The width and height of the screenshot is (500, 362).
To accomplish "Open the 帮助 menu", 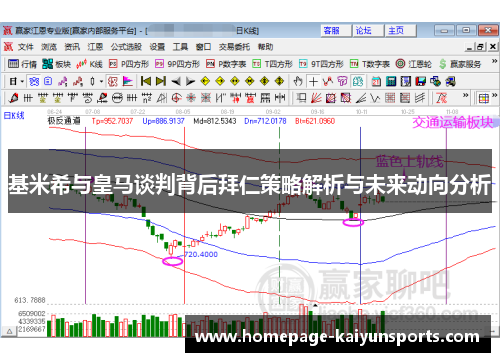I will point(265,47).
